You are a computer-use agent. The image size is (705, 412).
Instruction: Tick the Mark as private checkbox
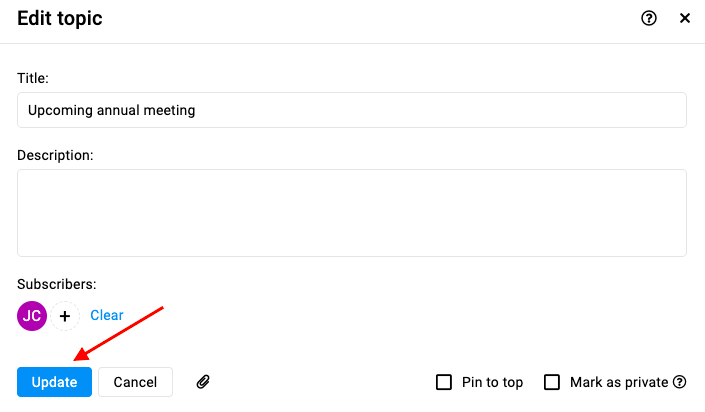click(x=552, y=382)
